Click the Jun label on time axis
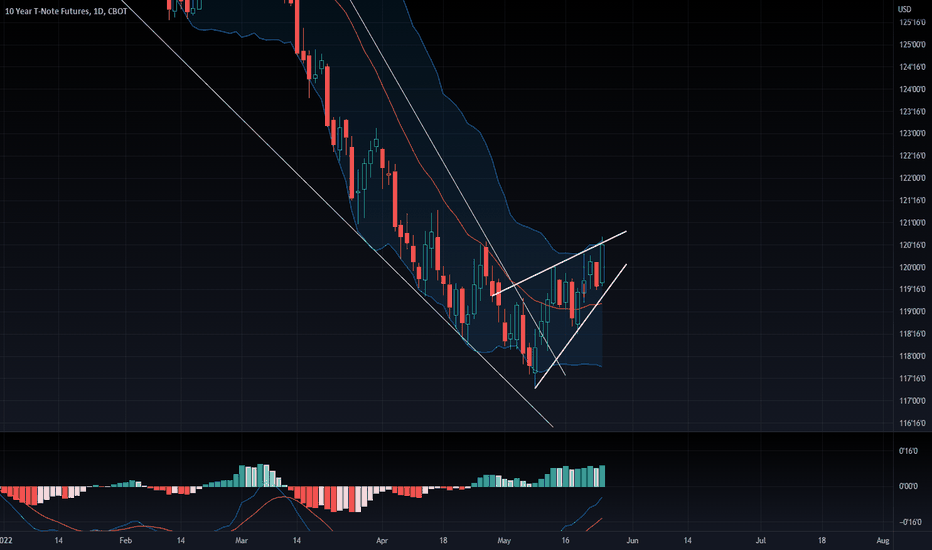Image resolution: width=932 pixels, height=550 pixels. pyautogui.click(x=632, y=540)
